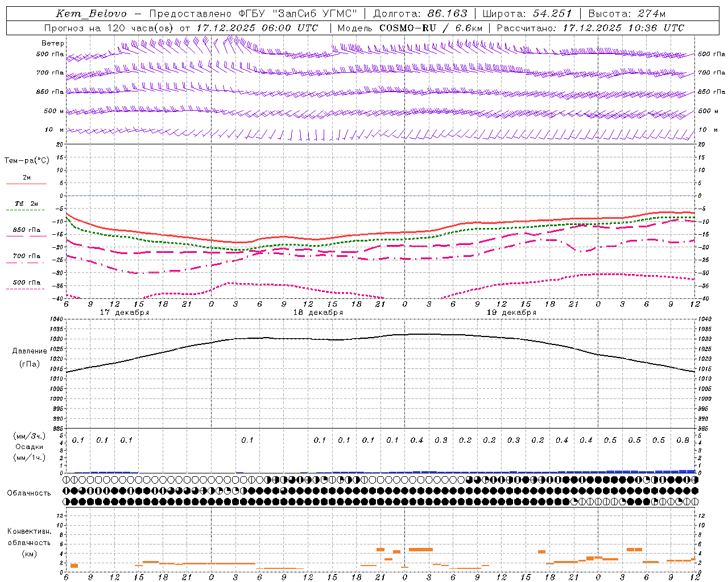Click the "(мм/1ч.)" precipitation unit label
The image size is (728, 582).
coord(30,458)
